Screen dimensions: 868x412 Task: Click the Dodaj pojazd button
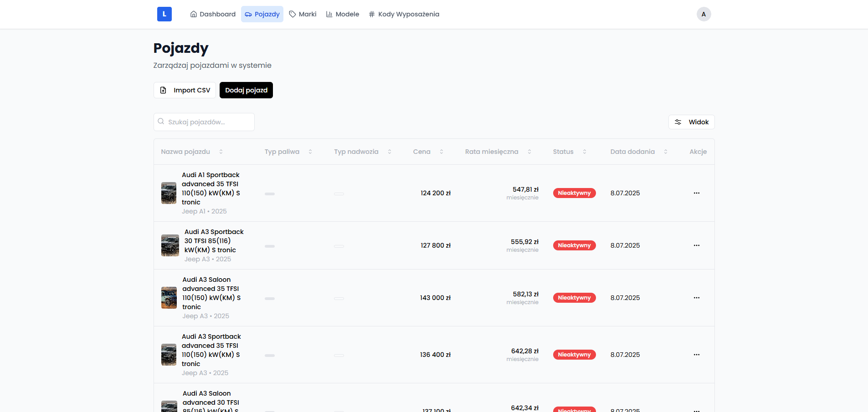click(246, 90)
